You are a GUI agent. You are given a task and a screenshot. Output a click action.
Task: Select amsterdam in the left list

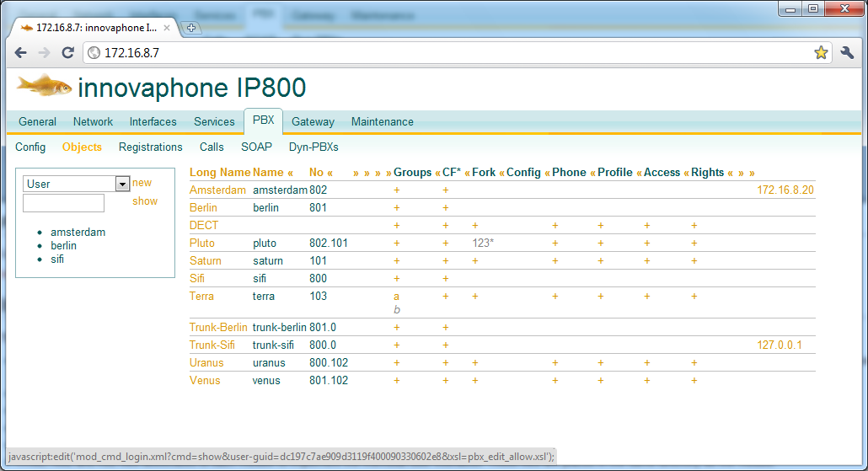pos(78,233)
